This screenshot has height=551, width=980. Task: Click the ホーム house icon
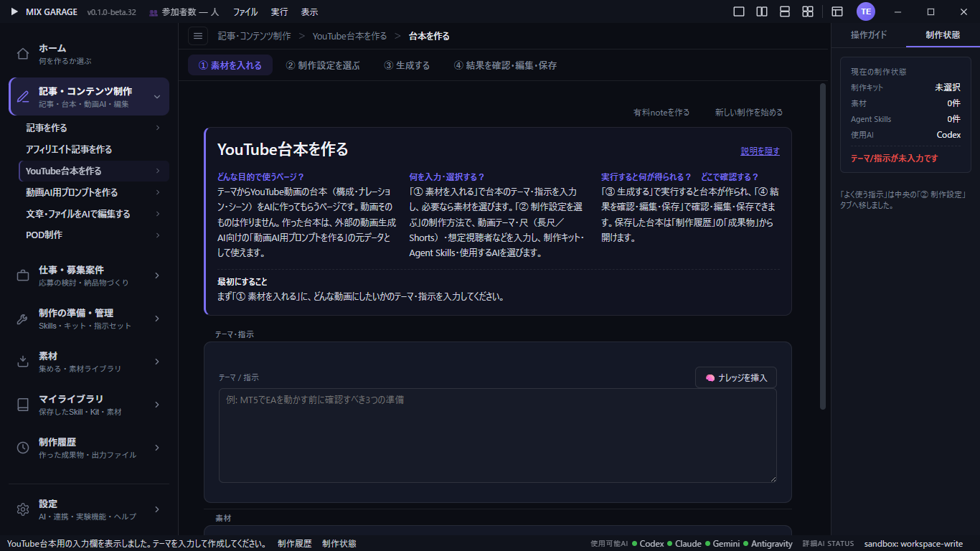[23, 54]
